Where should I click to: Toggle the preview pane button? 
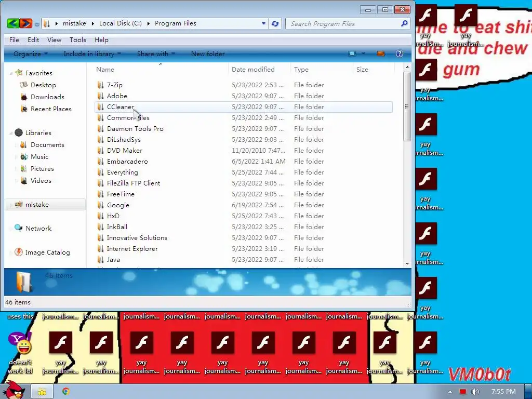tap(381, 54)
